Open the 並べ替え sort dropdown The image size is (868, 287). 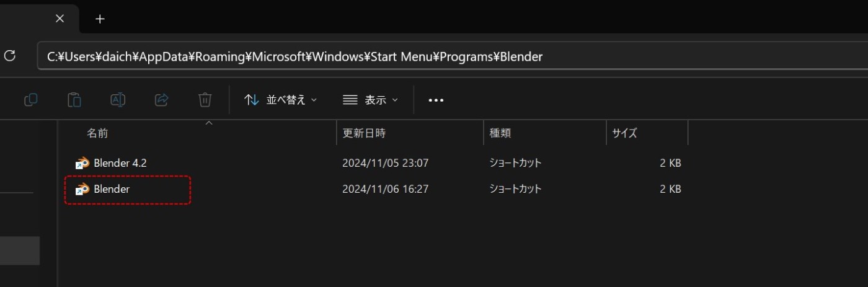pyautogui.click(x=281, y=100)
